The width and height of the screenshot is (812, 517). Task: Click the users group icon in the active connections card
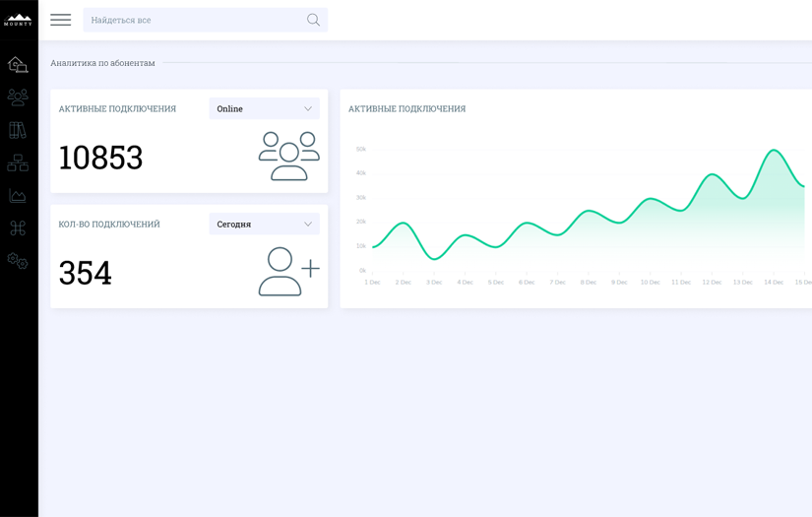[289, 156]
